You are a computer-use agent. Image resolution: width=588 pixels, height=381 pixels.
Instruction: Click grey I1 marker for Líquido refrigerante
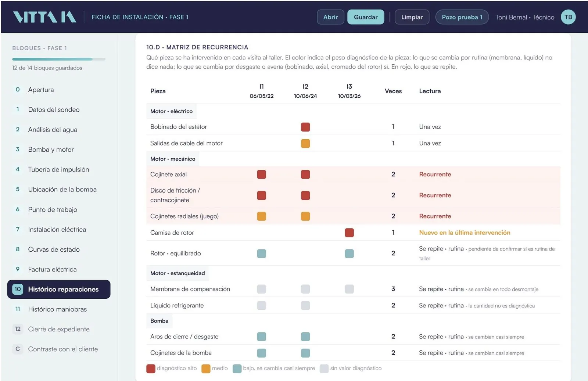click(x=261, y=305)
